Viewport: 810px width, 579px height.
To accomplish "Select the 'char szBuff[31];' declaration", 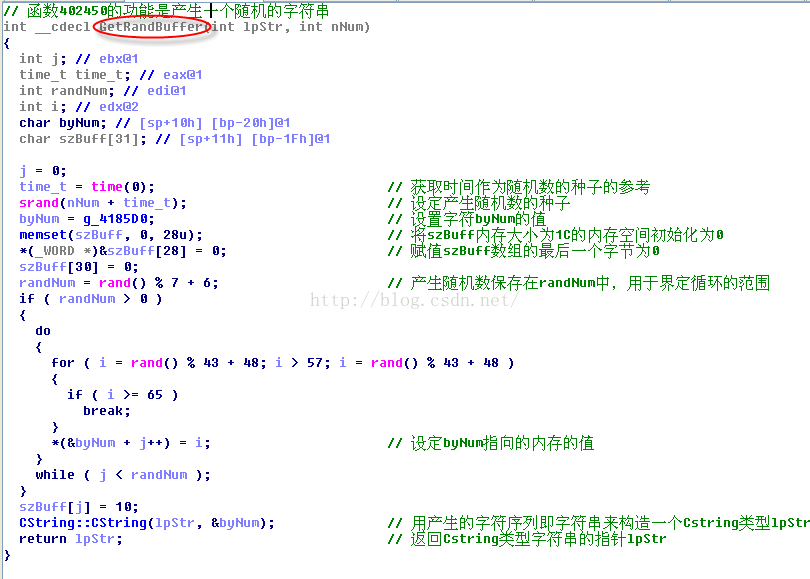I will click(83, 139).
